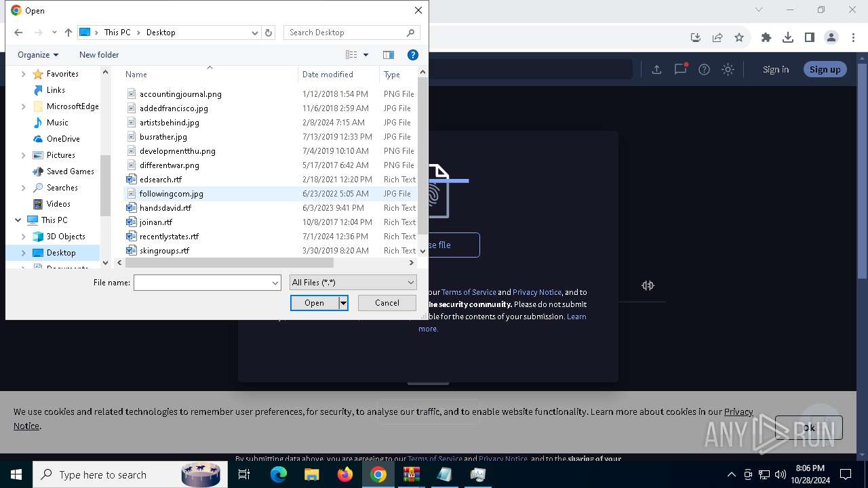The height and width of the screenshot is (488, 868).
Task: Select differentwar.png file
Action: point(169,165)
